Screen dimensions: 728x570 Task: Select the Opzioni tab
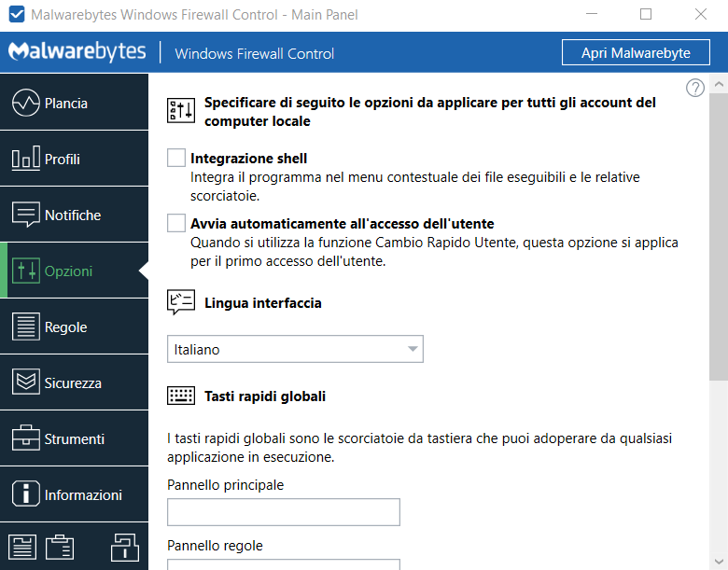tap(75, 271)
